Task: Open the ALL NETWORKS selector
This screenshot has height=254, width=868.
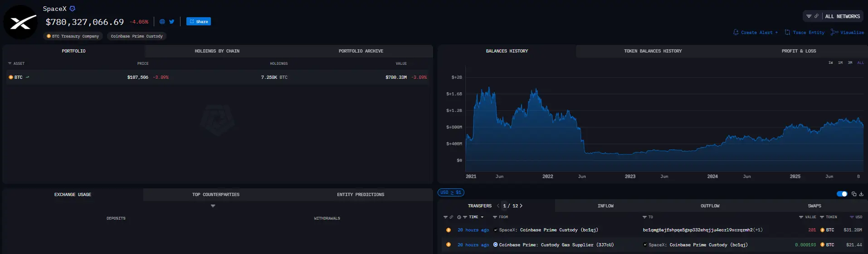Action: coord(842,16)
